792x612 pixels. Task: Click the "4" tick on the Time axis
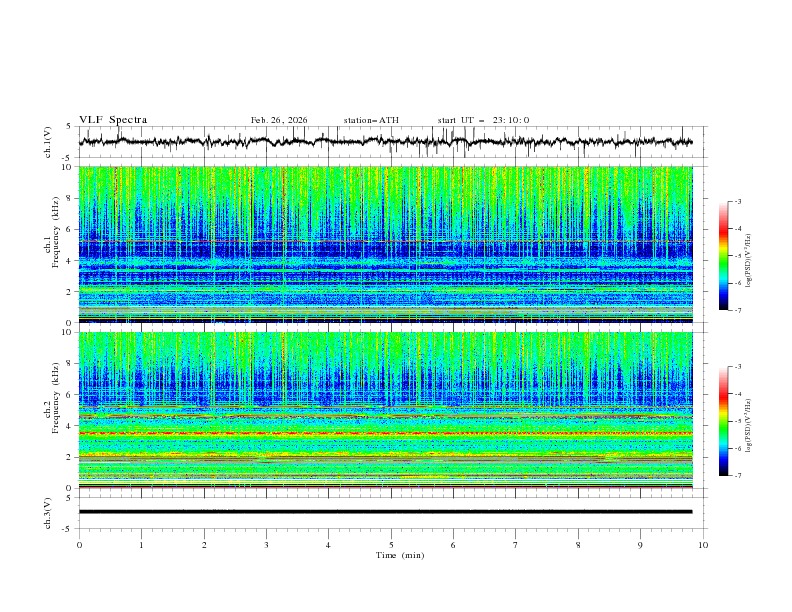(328, 545)
